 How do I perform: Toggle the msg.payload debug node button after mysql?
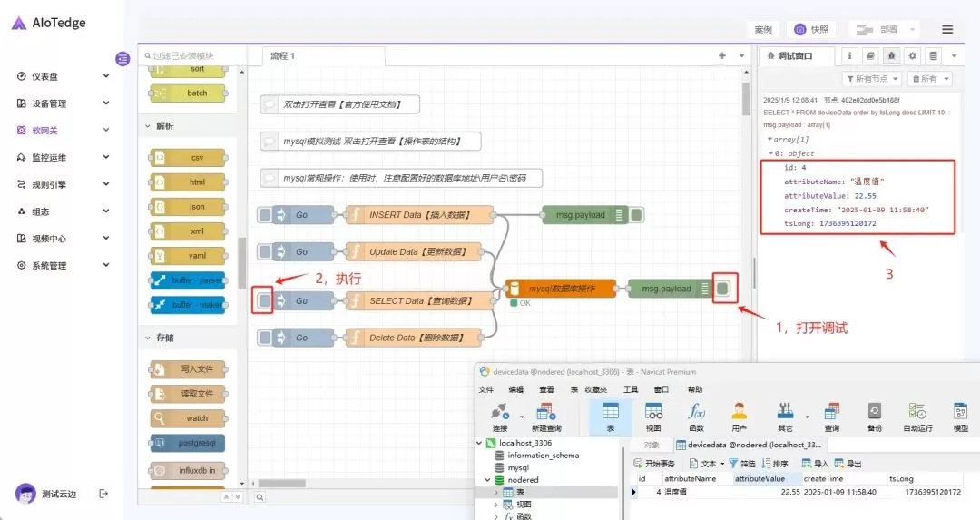[723, 289]
